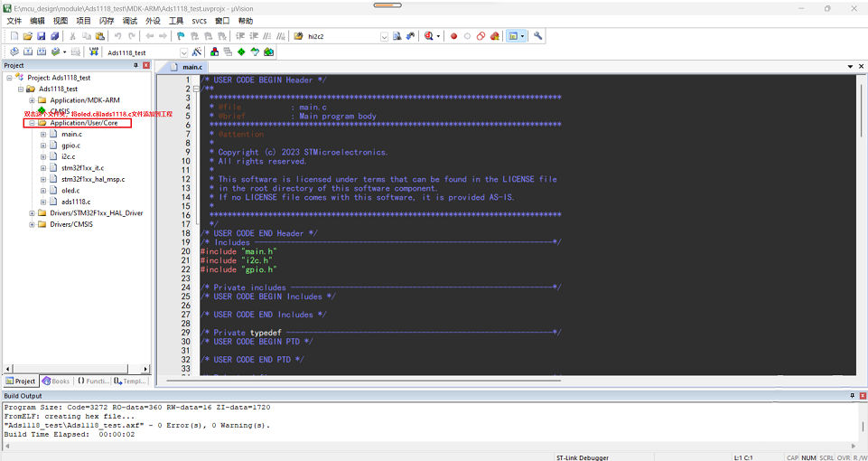Open Manage Project Items colored blocks icon

click(214, 52)
